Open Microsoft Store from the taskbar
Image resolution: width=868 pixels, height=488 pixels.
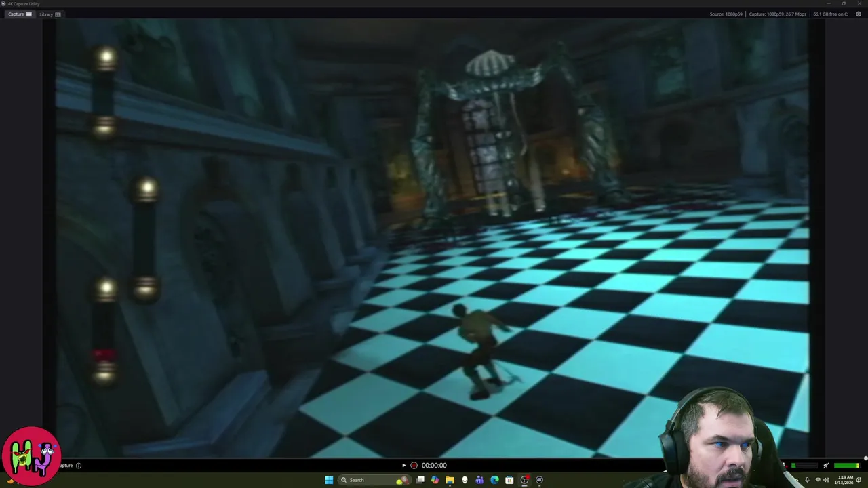click(x=509, y=480)
